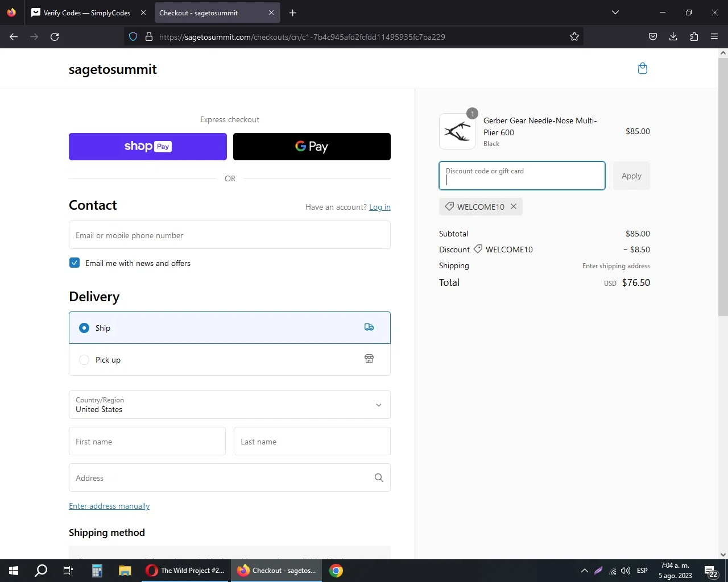The image size is (728, 582).
Task: Click the page vertical scrollbar thumb
Action: (x=723, y=186)
